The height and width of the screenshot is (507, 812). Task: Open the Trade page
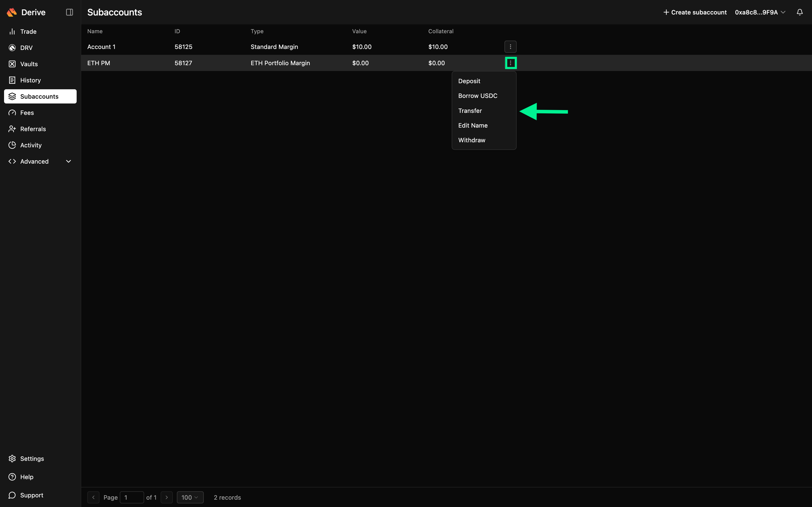[x=28, y=31]
